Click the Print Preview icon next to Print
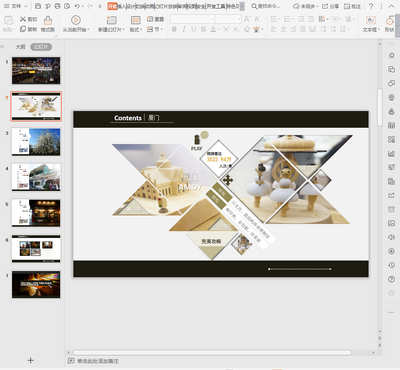Image resolution: width=400 pixels, height=370 pixels. [x=67, y=6]
